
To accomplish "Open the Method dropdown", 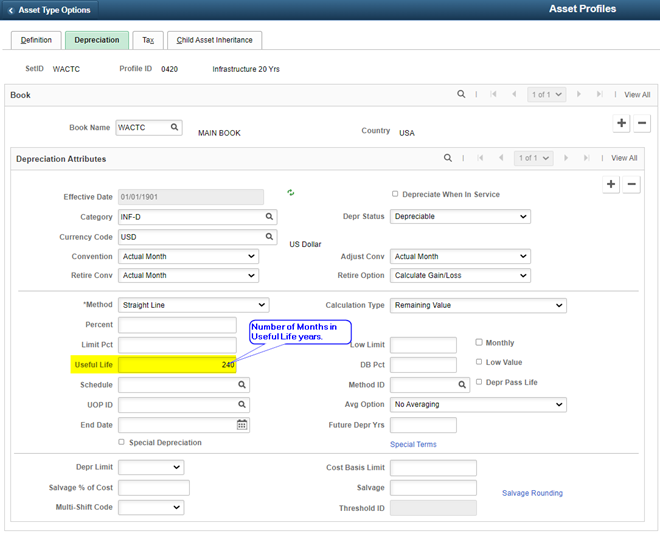I will [x=194, y=305].
